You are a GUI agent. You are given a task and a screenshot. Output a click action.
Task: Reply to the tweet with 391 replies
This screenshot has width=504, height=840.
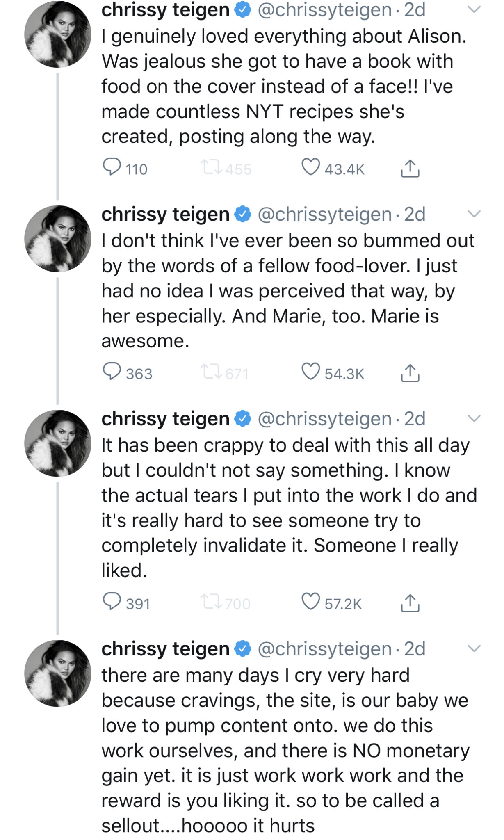click(x=112, y=602)
